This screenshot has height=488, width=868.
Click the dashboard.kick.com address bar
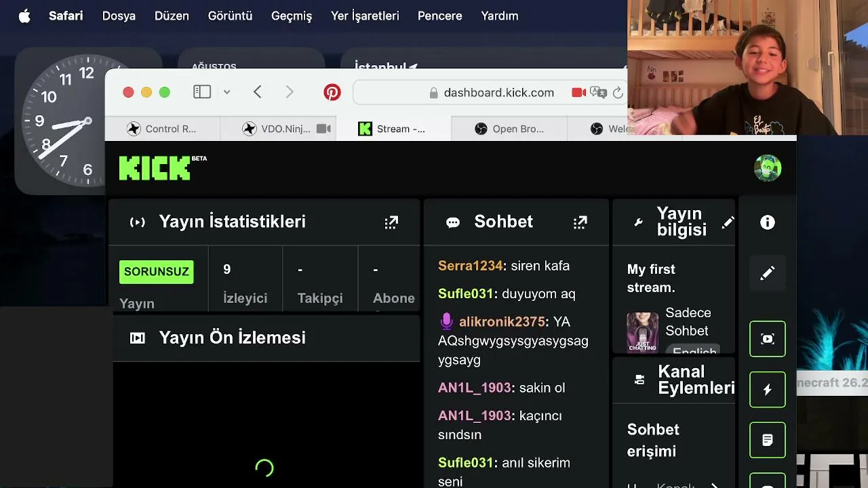point(490,92)
